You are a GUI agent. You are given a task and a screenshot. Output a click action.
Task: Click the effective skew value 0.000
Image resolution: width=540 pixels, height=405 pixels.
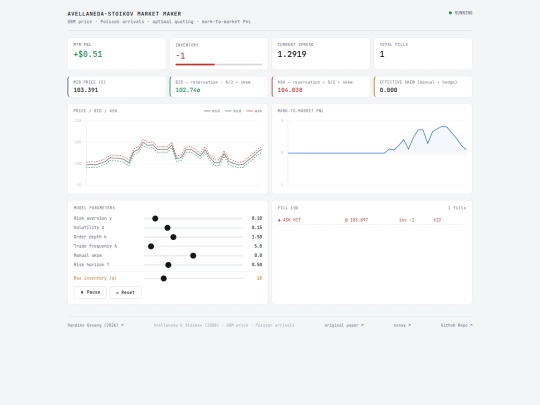pos(388,90)
